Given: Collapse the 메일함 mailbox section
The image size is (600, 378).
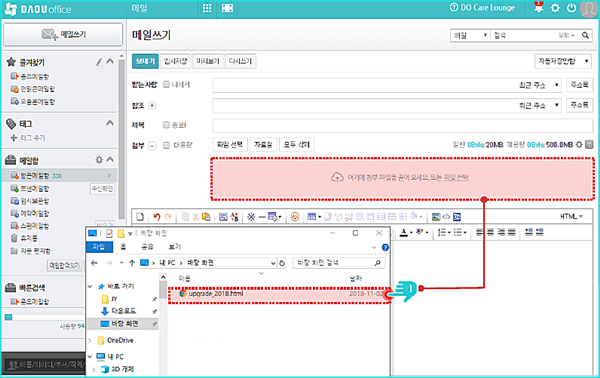Looking at the screenshot, I should pyautogui.click(x=110, y=160).
